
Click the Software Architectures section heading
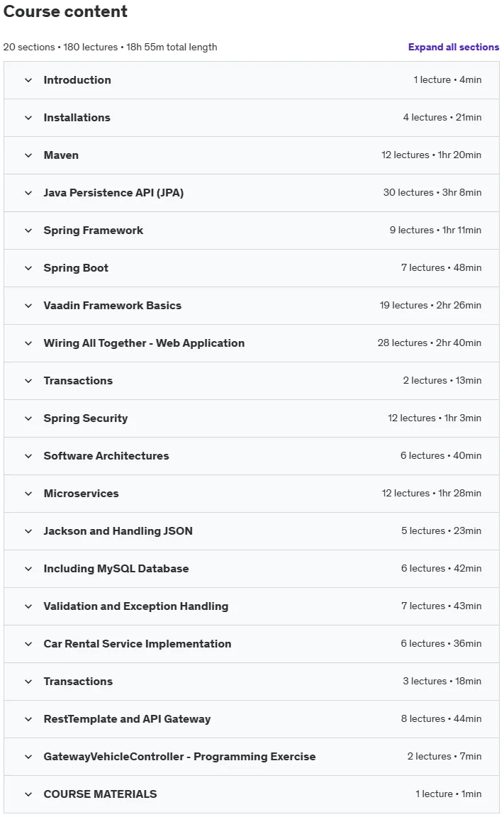106,456
